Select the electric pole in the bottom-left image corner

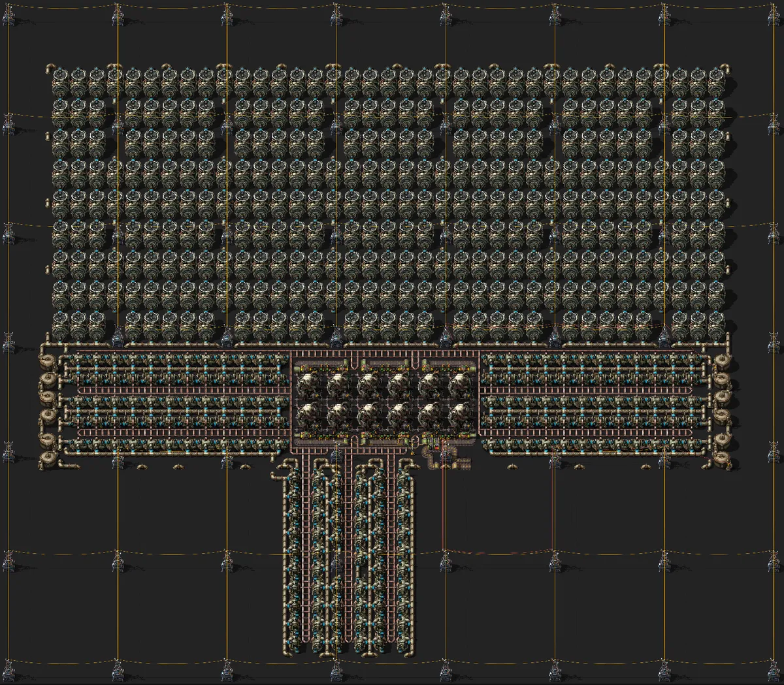pos(8,669)
